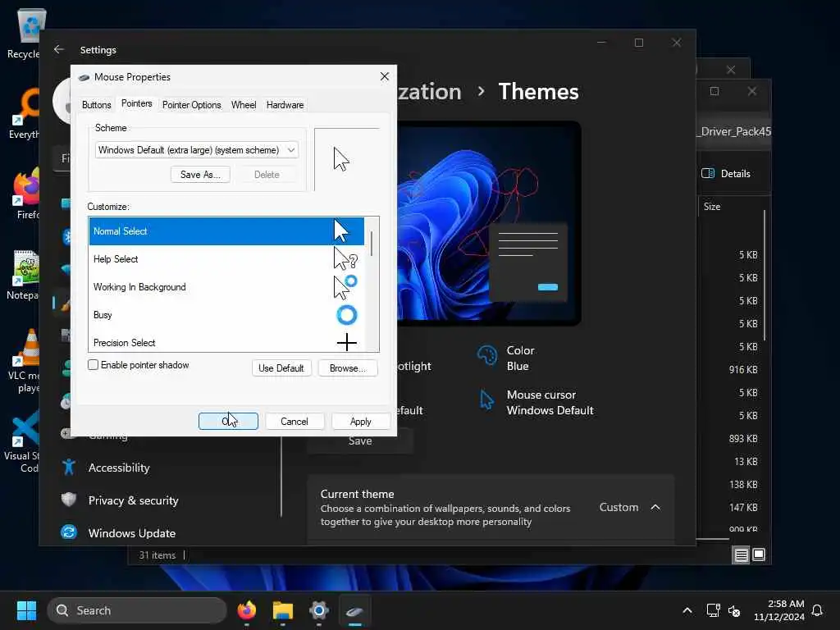Click the 893 KB file size entry
The width and height of the screenshot is (840, 630).
(743, 439)
